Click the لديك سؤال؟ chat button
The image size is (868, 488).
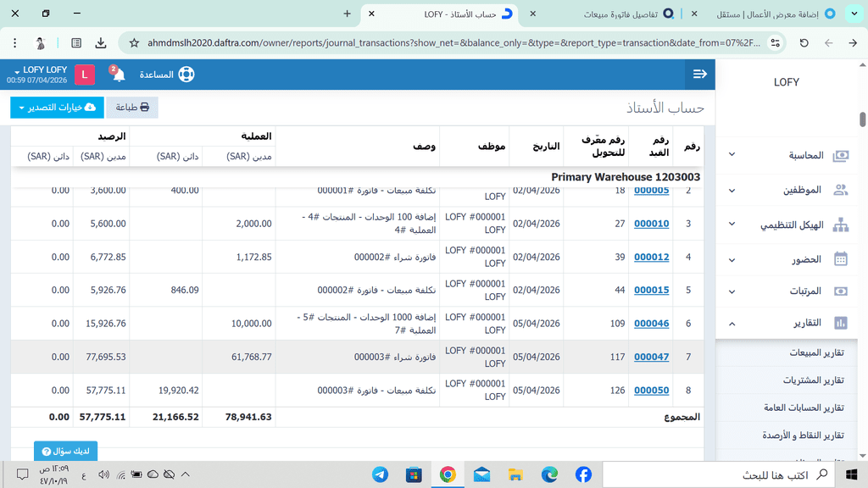pos(66,450)
